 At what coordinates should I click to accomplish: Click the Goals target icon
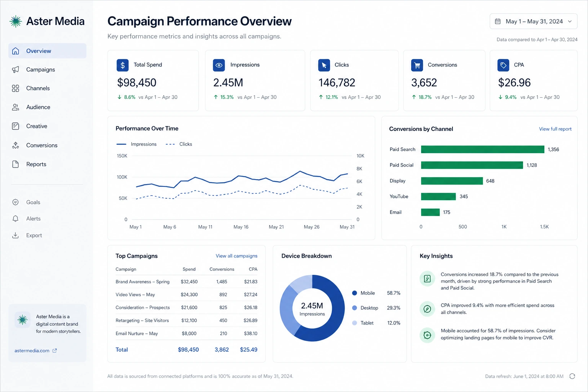(x=16, y=202)
